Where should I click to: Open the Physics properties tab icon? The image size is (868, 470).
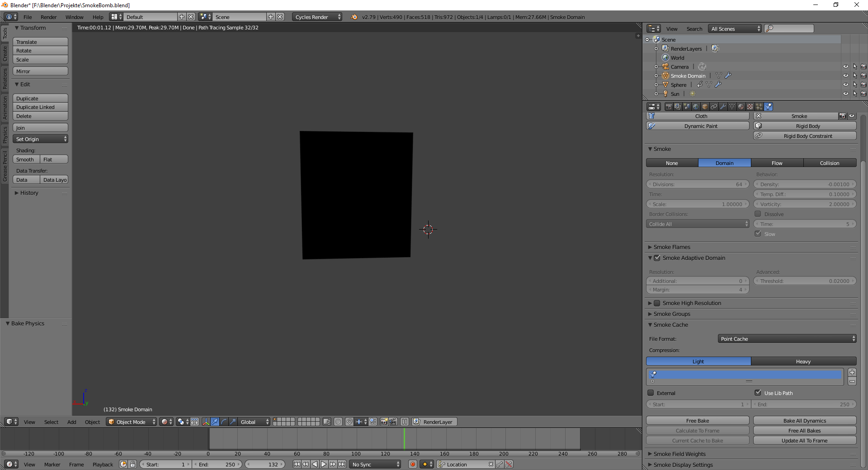pos(769,107)
